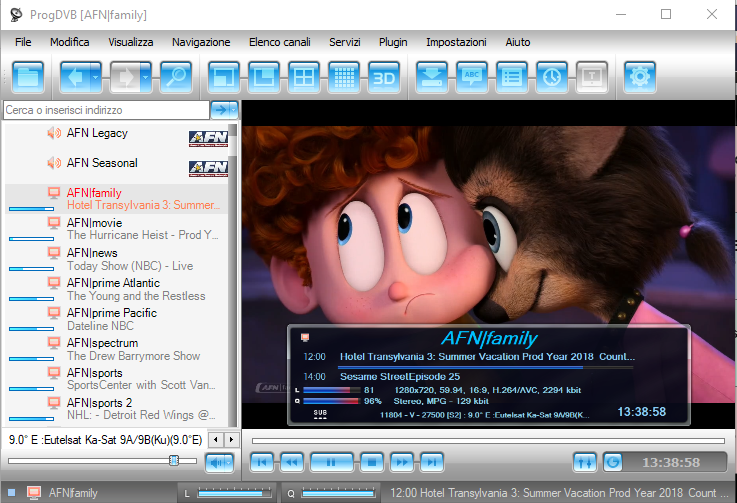Click the playback timeline seek bar
The image size is (737, 503).
pos(488,441)
